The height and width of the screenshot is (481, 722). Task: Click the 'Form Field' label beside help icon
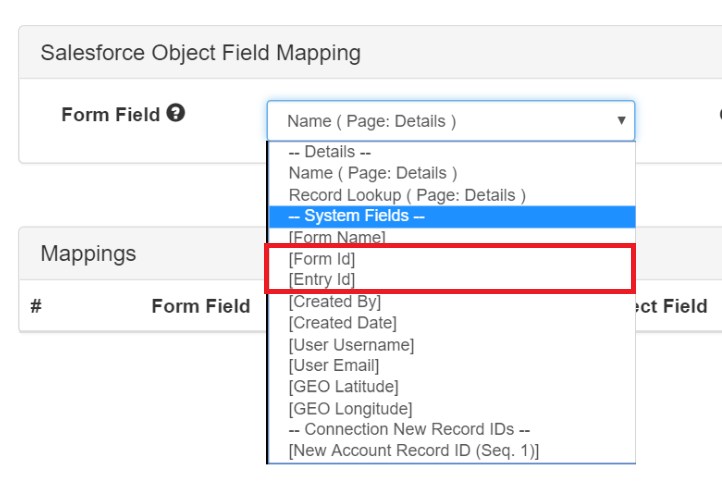pyautogui.click(x=111, y=114)
